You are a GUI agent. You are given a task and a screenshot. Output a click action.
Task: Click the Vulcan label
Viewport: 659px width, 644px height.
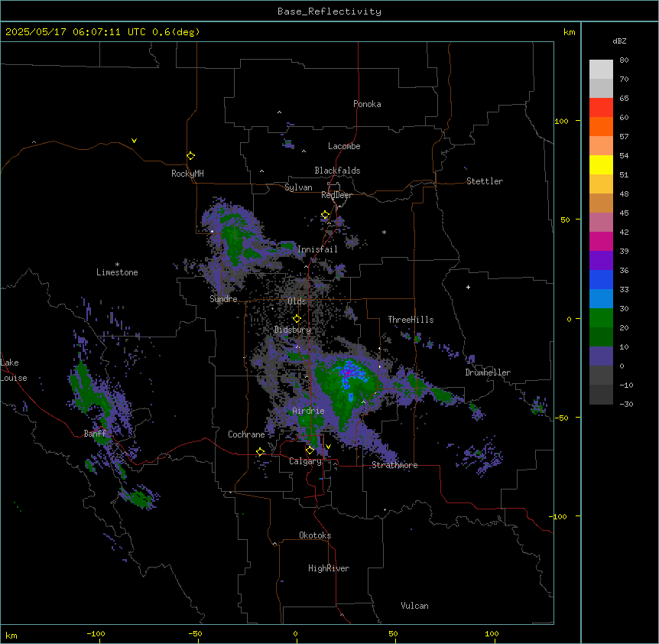(414, 606)
